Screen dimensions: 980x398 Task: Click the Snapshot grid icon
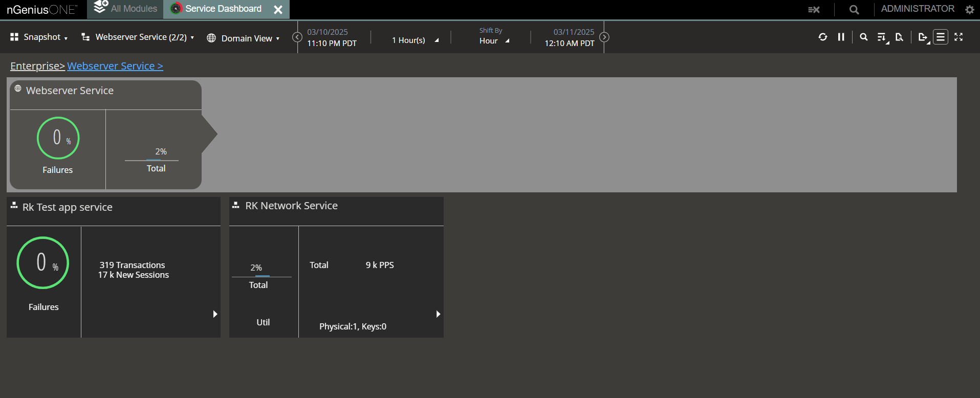[14, 37]
